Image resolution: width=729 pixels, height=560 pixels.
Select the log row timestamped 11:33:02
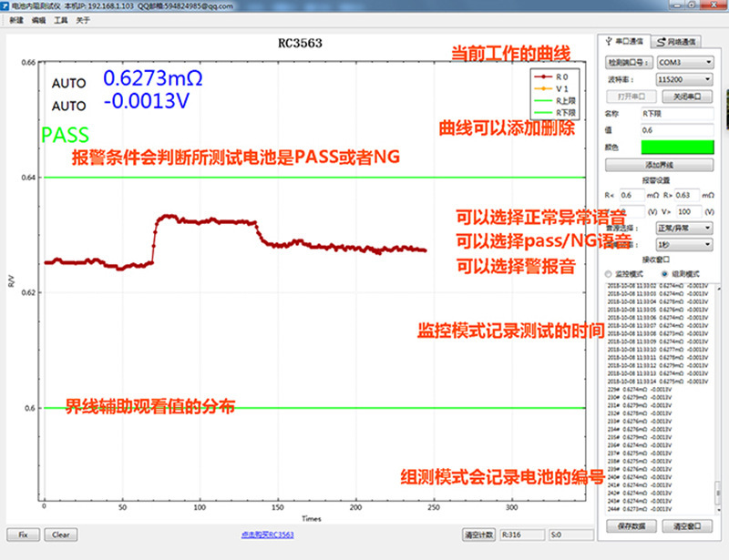pyautogui.click(x=657, y=286)
